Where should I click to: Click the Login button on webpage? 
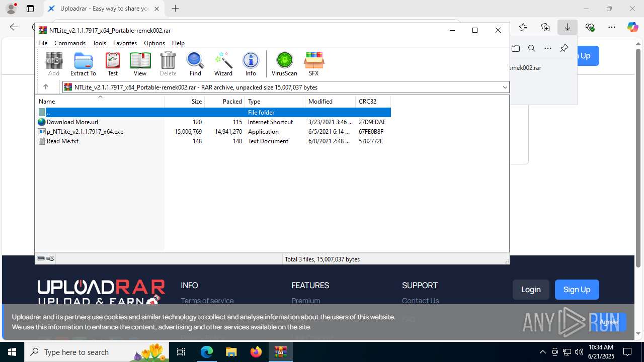(531, 290)
